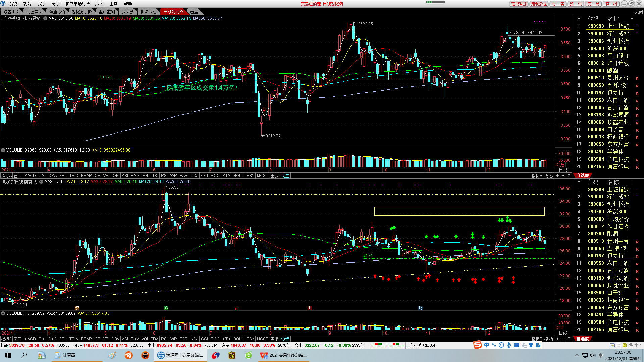
Task: Switch to the 板块联动 tab
Action: pos(148,12)
